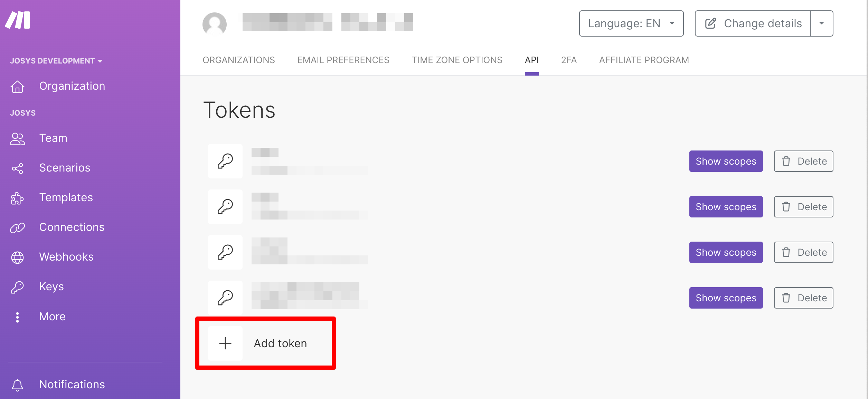This screenshot has width=868, height=399.
Task: Open Connections link icon
Action: click(17, 228)
